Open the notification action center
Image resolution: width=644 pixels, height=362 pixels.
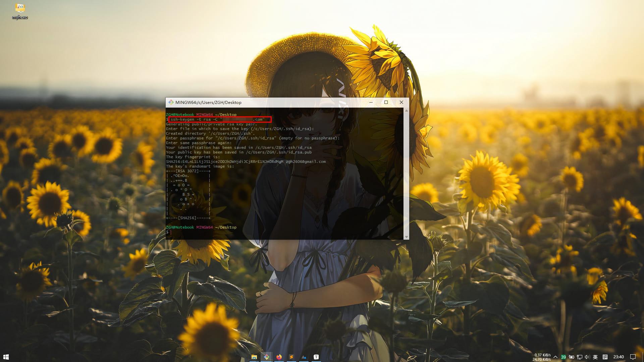633,357
